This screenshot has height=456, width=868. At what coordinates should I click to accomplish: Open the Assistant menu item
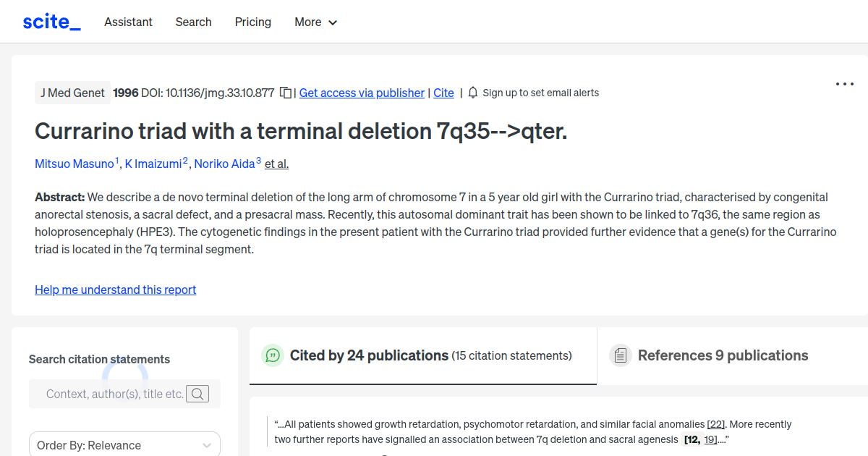pos(128,22)
